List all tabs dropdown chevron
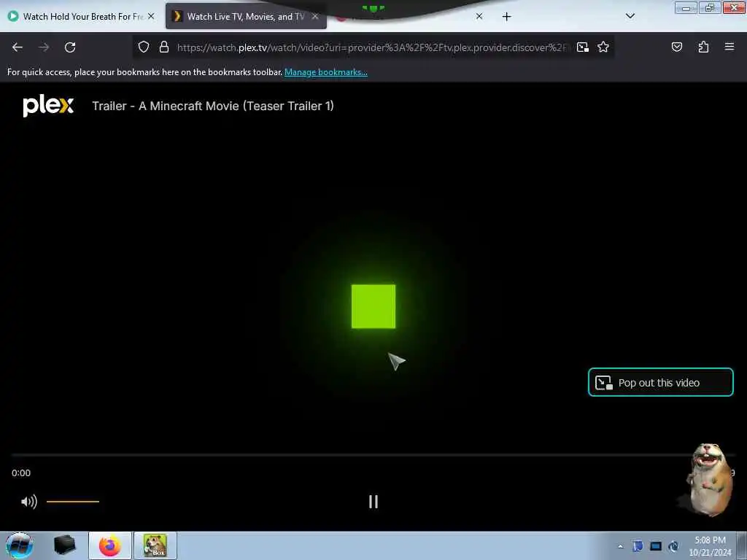The image size is (747, 560). pyautogui.click(x=630, y=16)
